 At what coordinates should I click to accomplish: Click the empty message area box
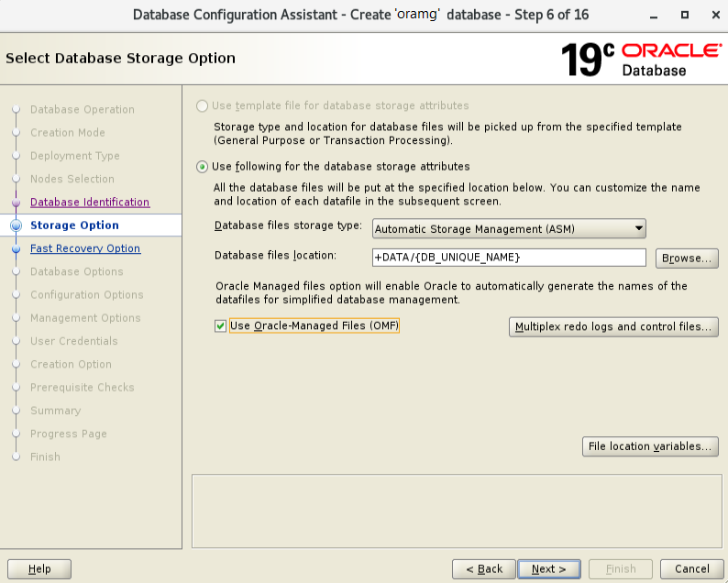coord(457,511)
